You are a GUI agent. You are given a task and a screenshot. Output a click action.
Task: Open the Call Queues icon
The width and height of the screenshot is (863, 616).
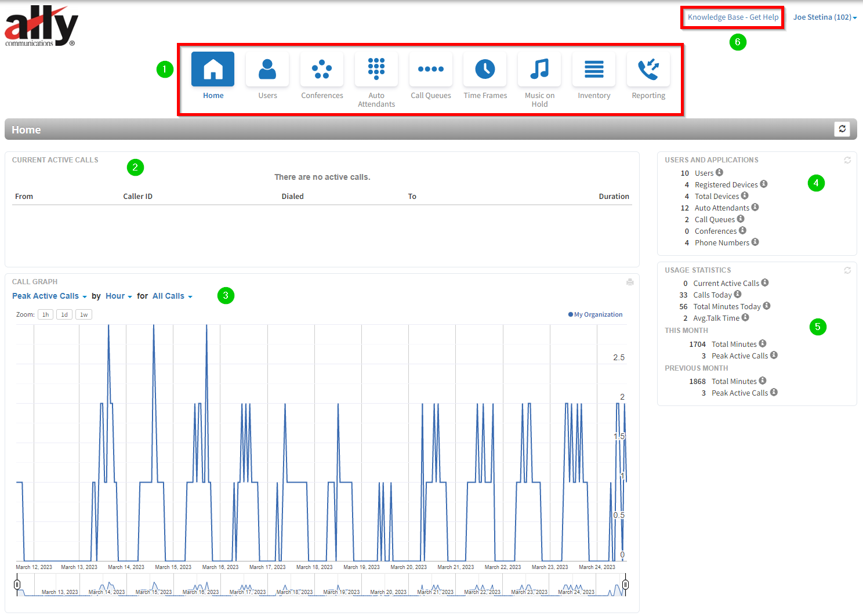[x=431, y=69]
